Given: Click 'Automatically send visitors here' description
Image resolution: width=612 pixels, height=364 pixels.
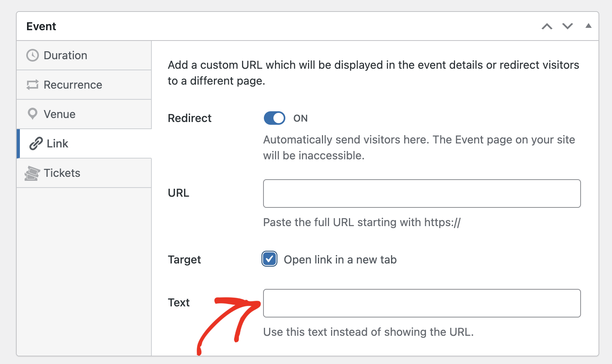Looking at the screenshot, I should pos(419,147).
